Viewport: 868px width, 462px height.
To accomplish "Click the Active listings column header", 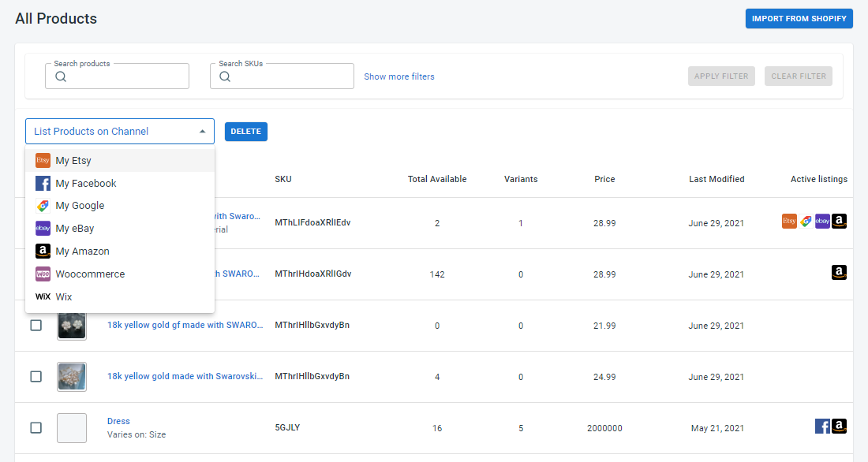I will [x=819, y=179].
